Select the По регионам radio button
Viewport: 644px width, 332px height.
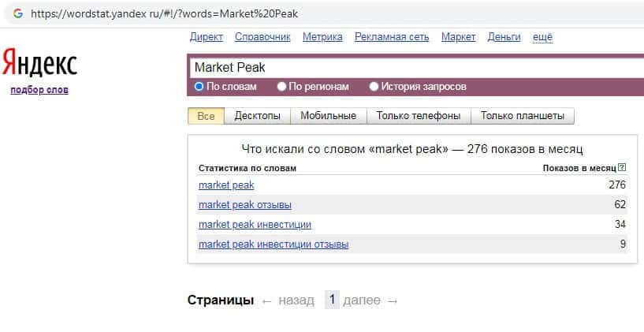coord(282,87)
